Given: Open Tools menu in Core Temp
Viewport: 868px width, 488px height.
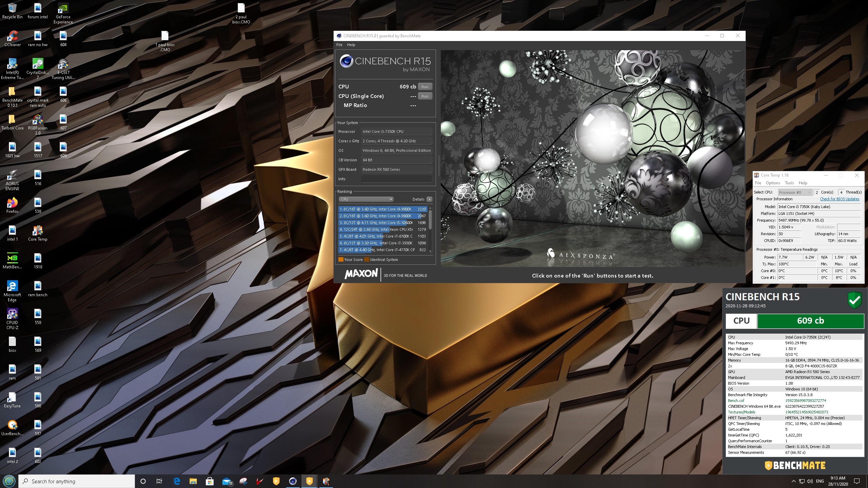Looking at the screenshot, I should point(789,183).
